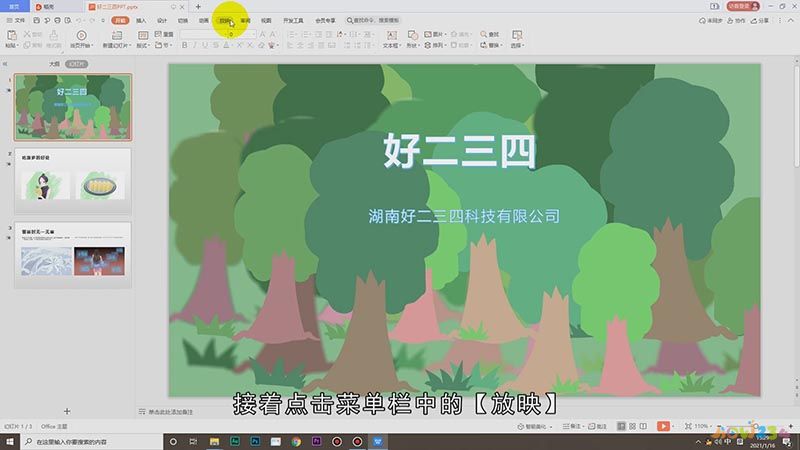Screen dimensions: 800x450
Task: Click the Reset (重置) slide button
Action: [x=164, y=34]
